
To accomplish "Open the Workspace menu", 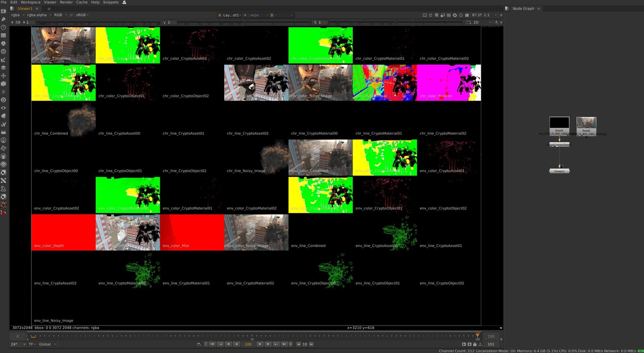I will click(x=31, y=2).
